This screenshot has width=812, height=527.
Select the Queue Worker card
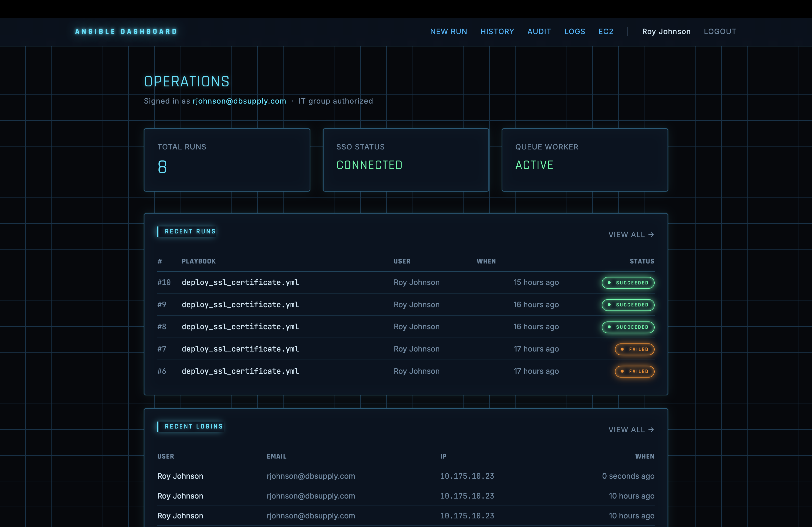point(585,160)
